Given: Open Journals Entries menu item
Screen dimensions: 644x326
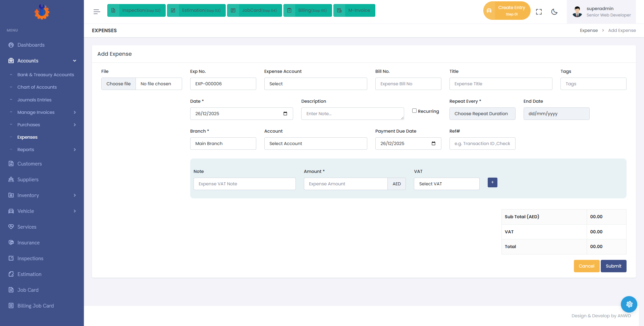Looking at the screenshot, I should click(34, 100).
